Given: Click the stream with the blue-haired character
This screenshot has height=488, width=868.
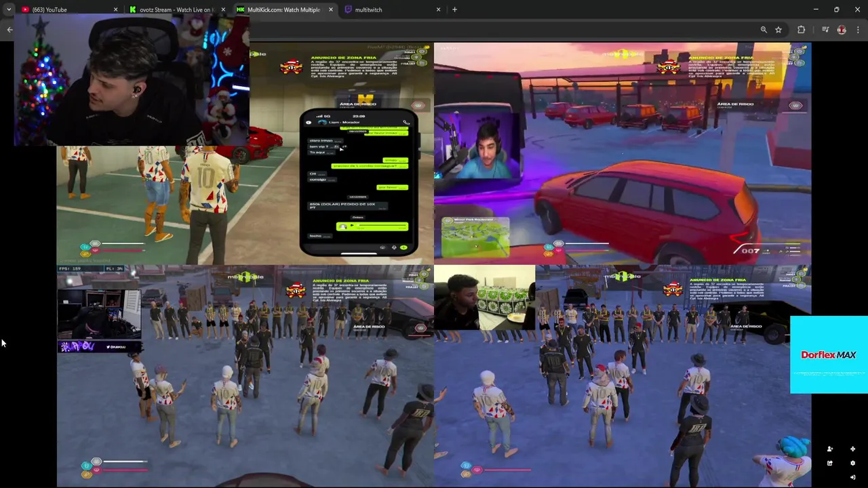Looking at the screenshot, I should 623,375.
